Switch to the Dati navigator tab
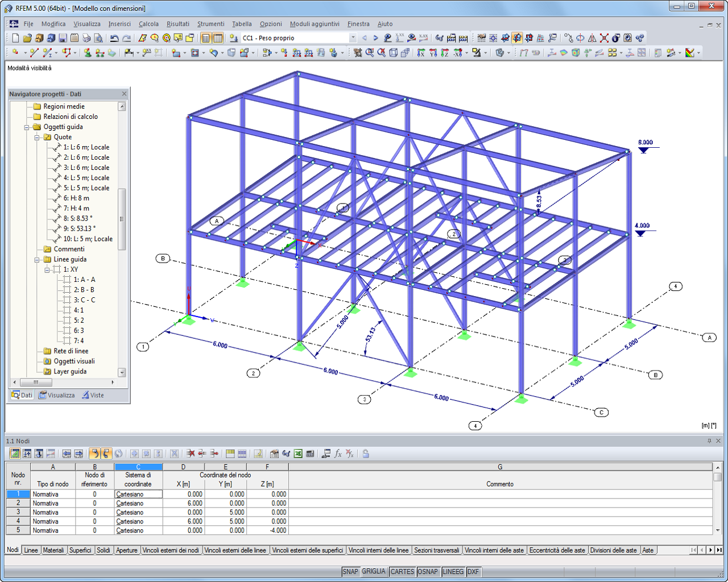This screenshot has height=582, width=728. [x=22, y=395]
